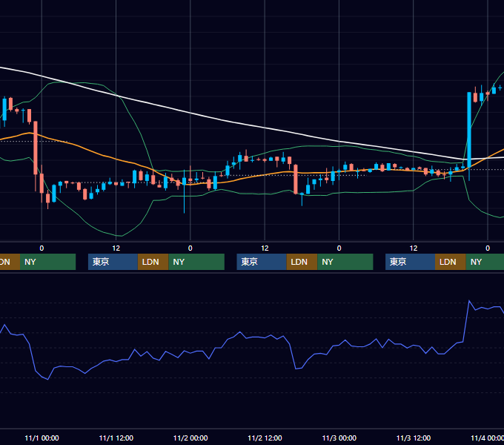Click the 東京 session block under 11/3 12:00
504x445 pixels.
[x=410, y=262]
